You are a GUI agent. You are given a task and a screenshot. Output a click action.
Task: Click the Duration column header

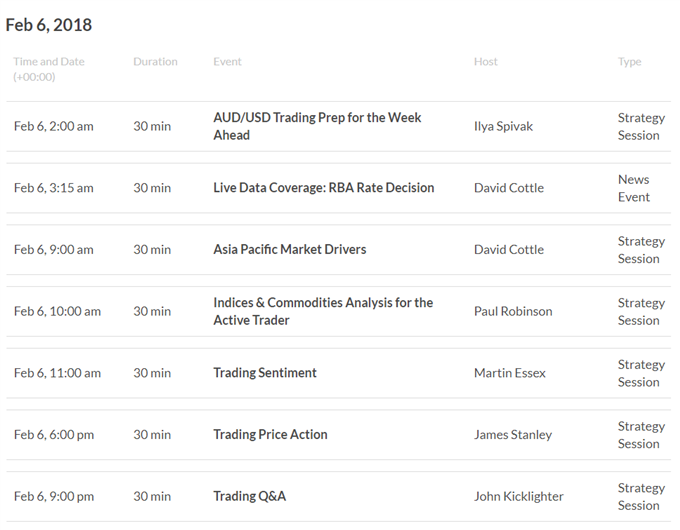(155, 62)
